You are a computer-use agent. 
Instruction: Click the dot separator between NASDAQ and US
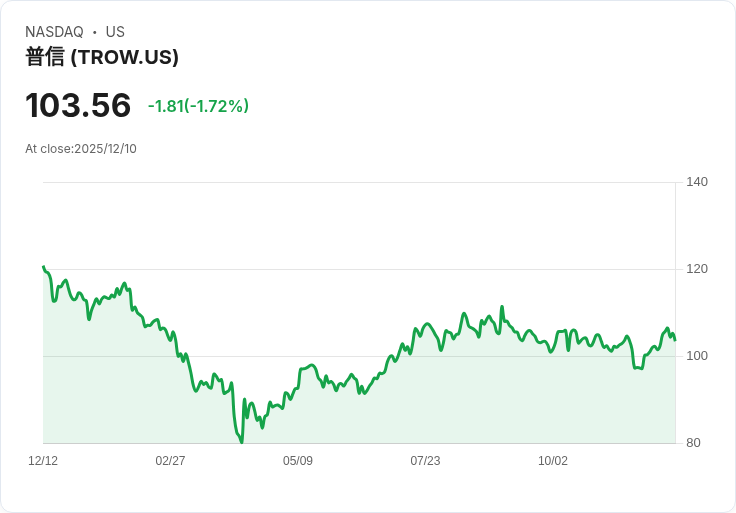click(95, 32)
